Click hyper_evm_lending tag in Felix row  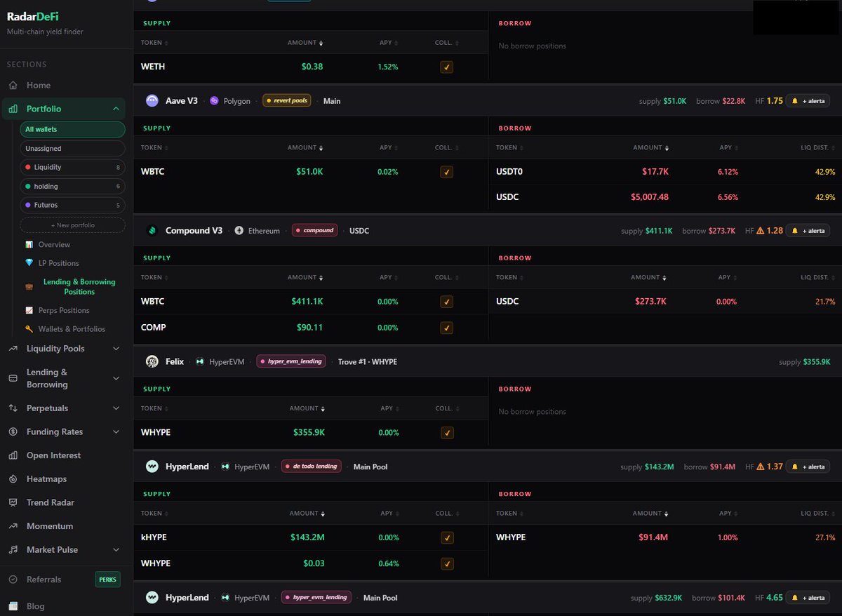pyautogui.click(x=291, y=361)
